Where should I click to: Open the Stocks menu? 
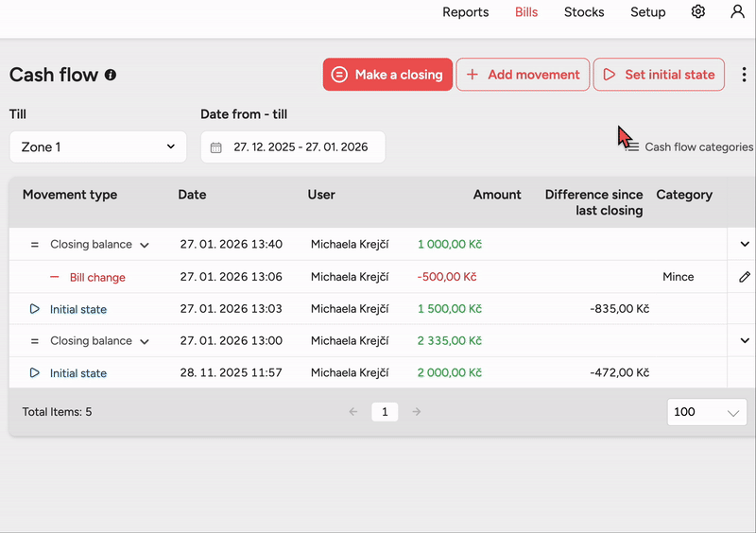584,12
